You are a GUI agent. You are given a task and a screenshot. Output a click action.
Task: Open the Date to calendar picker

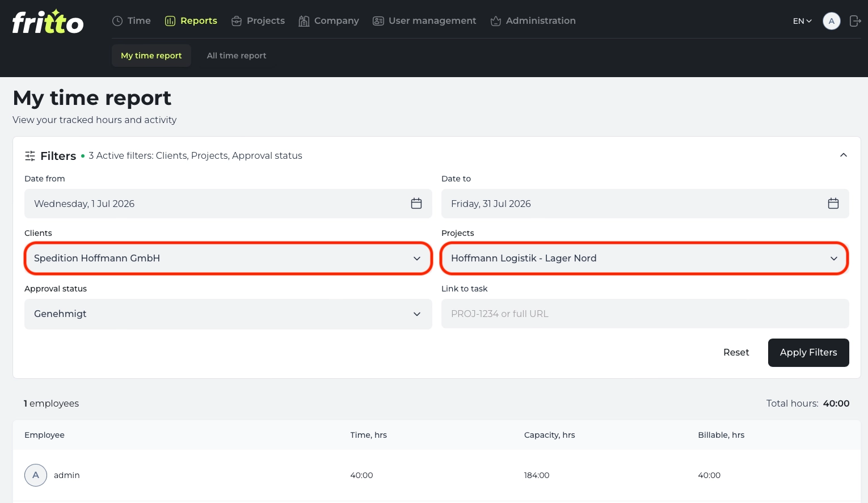[x=833, y=204]
